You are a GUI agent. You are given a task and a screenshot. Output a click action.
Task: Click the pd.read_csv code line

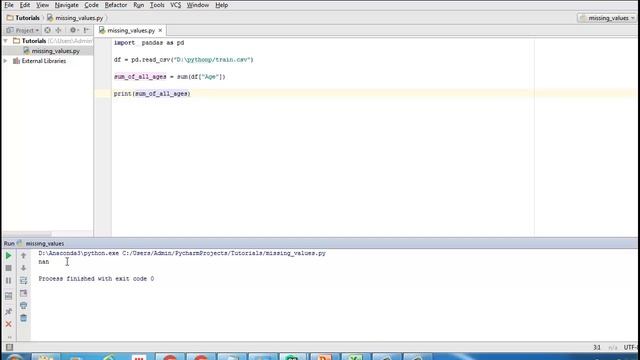tap(184, 60)
